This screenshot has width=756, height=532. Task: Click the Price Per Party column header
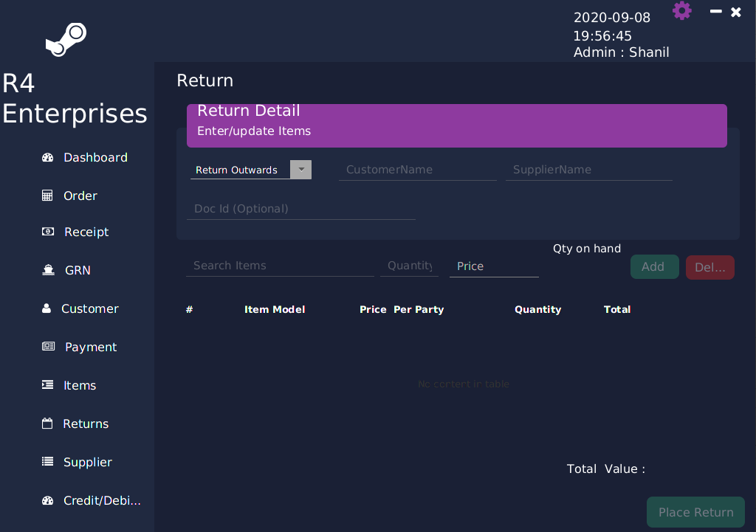pos(402,310)
